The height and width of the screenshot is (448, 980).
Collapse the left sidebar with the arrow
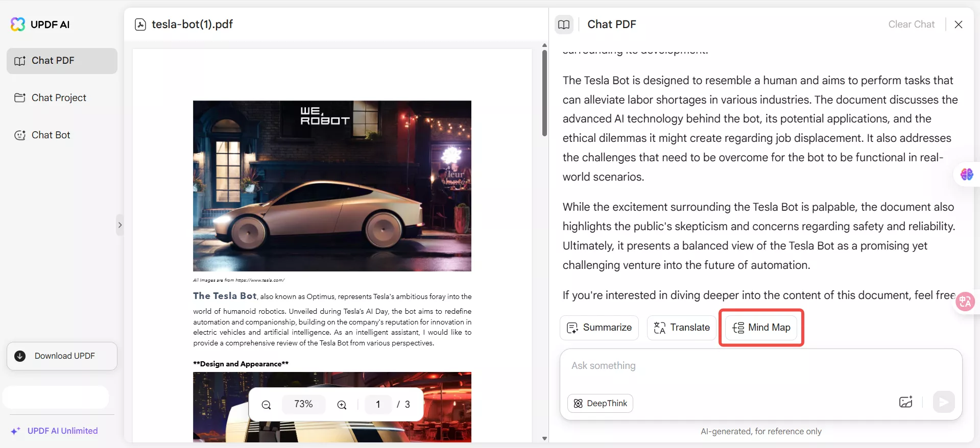point(120,225)
